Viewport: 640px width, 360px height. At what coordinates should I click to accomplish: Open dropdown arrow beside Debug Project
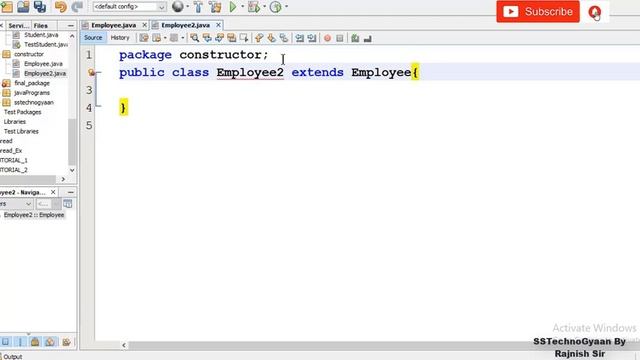(x=264, y=7)
